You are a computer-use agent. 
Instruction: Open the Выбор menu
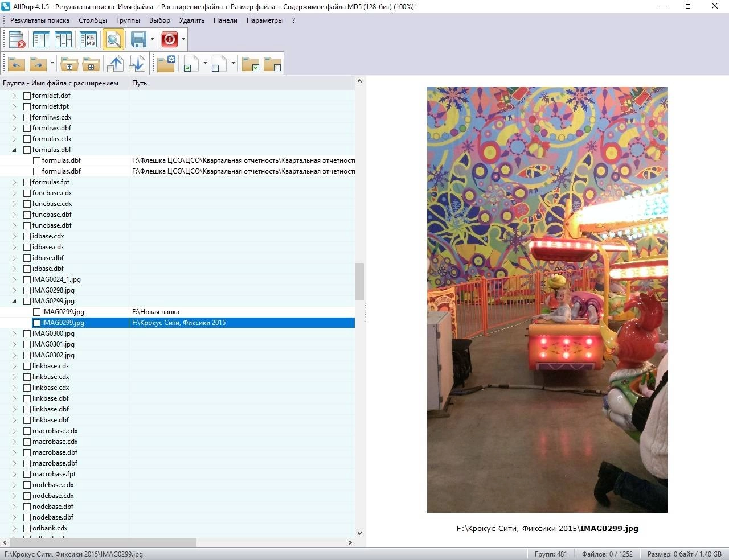159,20
